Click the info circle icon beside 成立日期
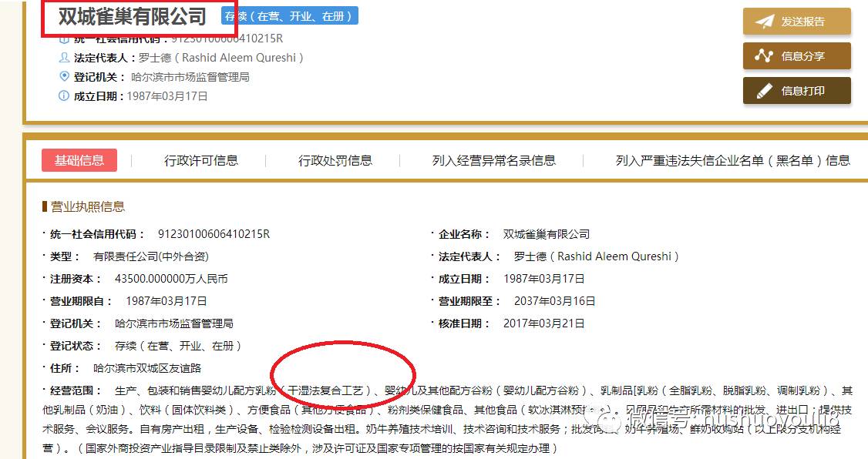 (62, 95)
